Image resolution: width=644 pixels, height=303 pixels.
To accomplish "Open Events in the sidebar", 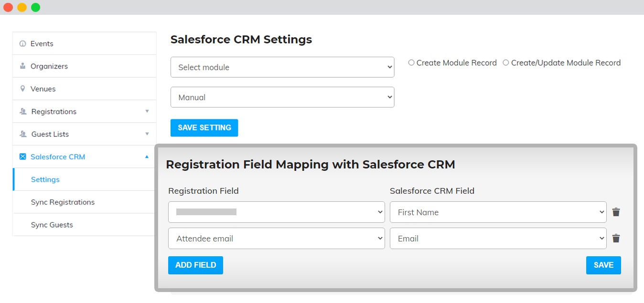I will (x=85, y=43).
